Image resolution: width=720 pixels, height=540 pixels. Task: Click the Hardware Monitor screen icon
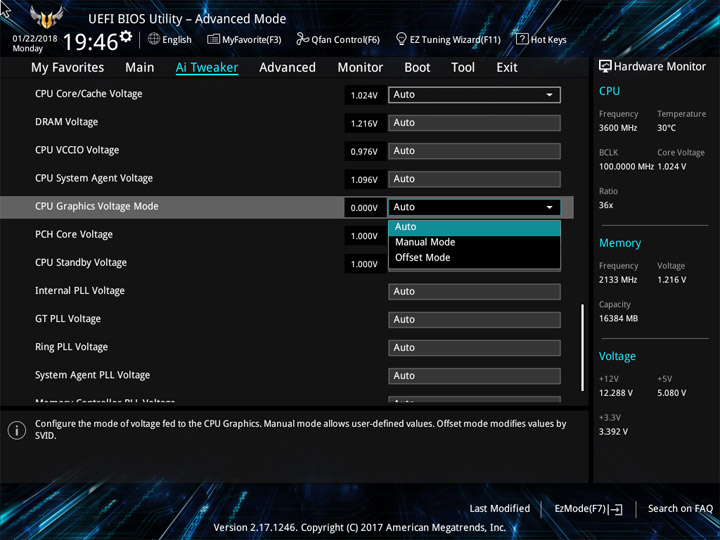coord(605,67)
